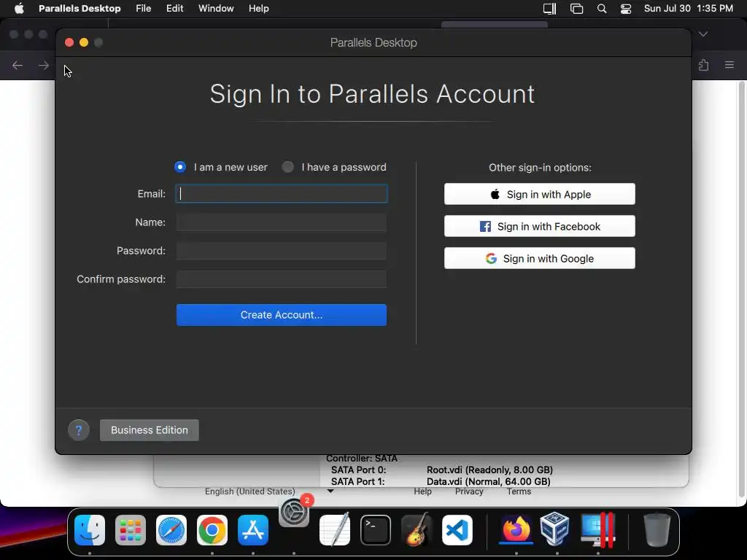747x560 pixels.
Task: Minimize the Parallels Desktop window
Action: (84, 42)
